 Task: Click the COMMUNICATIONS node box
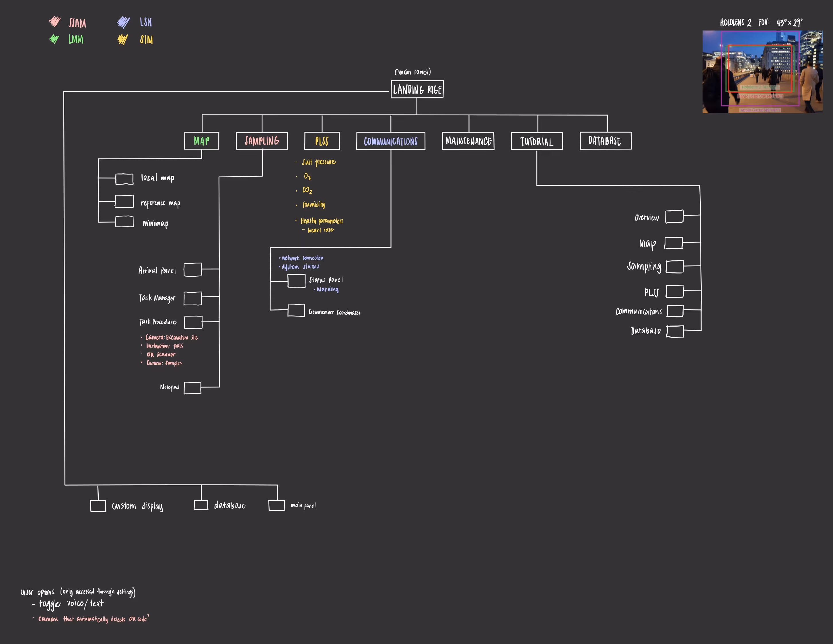click(391, 141)
